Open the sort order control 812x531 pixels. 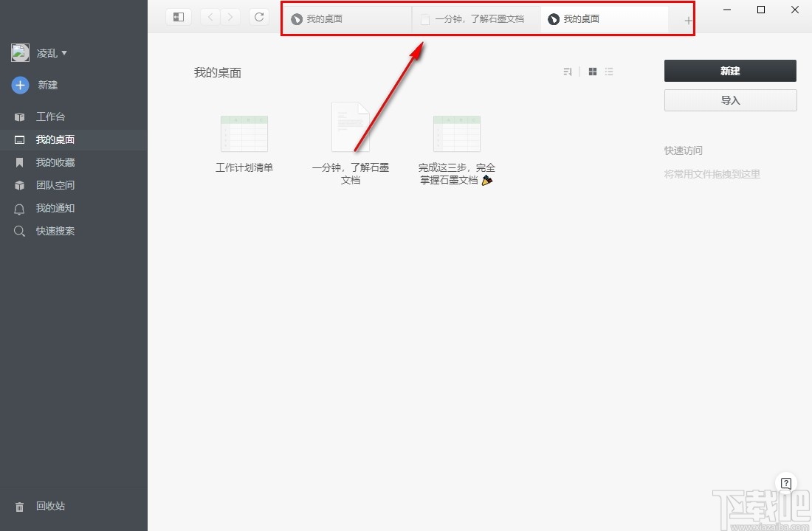tap(567, 72)
